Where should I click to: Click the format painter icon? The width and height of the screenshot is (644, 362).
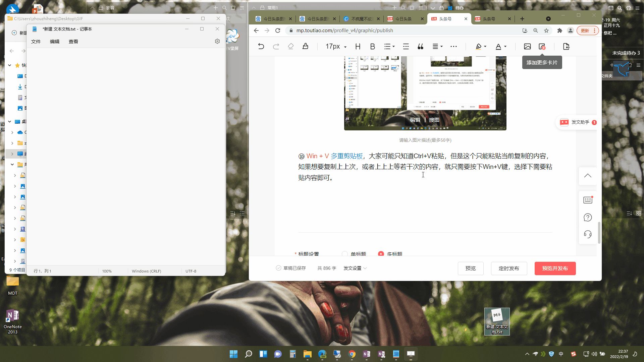pos(305,47)
